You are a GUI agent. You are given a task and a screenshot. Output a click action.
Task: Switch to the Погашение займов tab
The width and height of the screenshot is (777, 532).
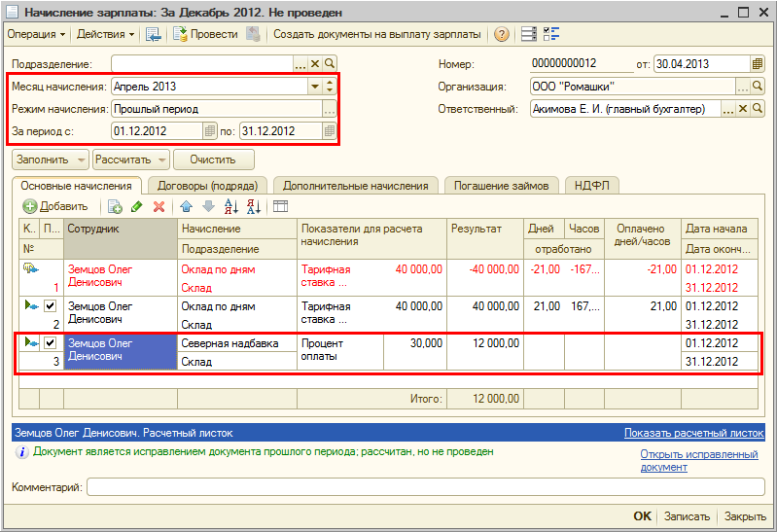coord(502,186)
